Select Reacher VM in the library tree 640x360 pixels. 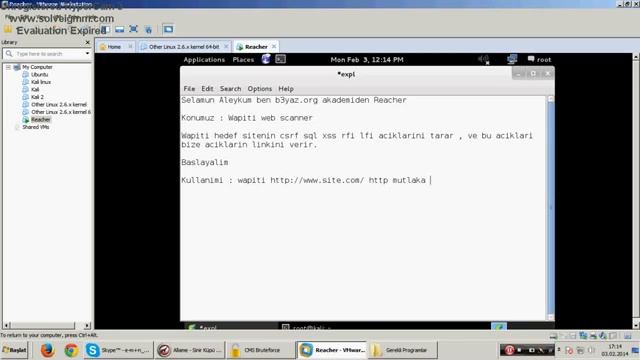[x=40, y=120]
